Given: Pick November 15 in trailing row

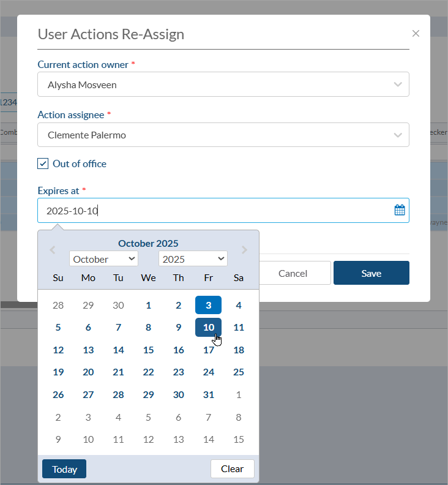Looking at the screenshot, I should pos(239,439).
